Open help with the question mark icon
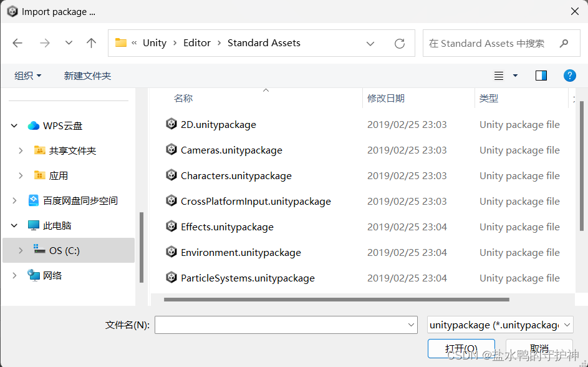This screenshot has width=588, height=367. [x=570, y=76]
